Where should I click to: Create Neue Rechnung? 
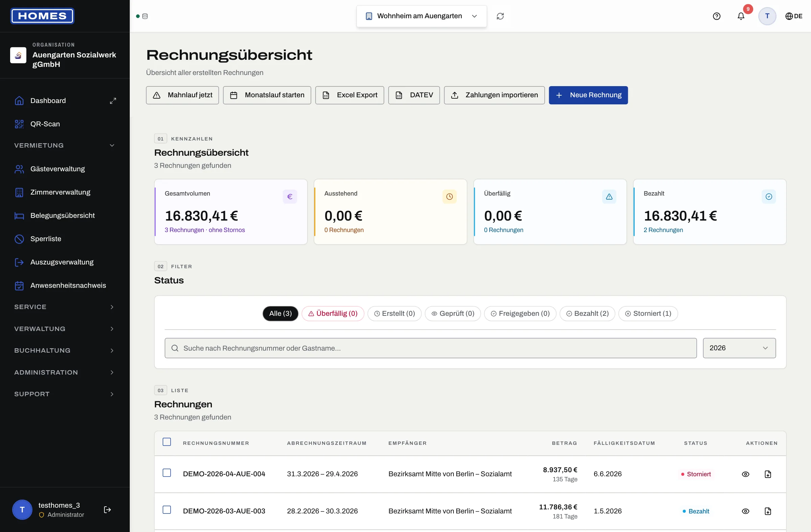click(x=588, y=95)
